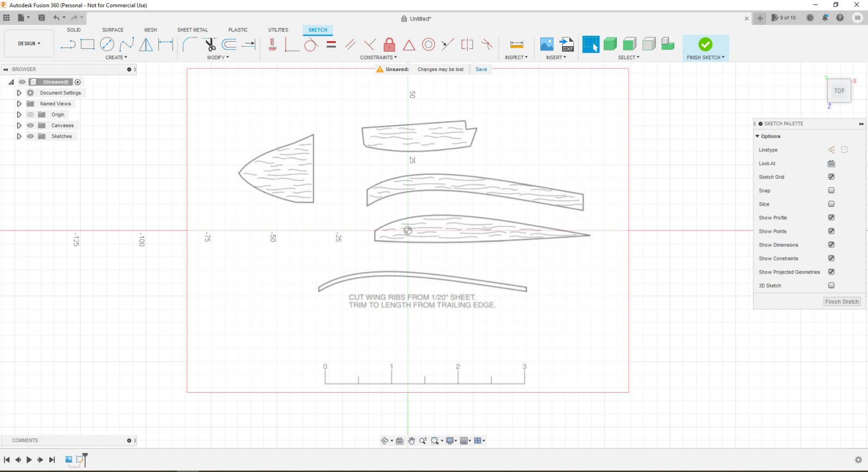Open the Create dropdown menu

click(x=116, y=58)
